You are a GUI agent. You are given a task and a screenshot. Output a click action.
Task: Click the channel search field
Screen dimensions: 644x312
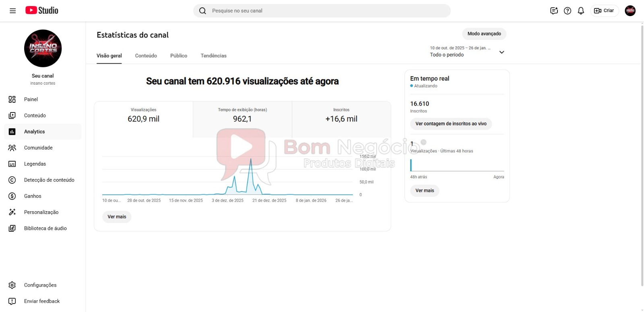[x=322, y=11]
